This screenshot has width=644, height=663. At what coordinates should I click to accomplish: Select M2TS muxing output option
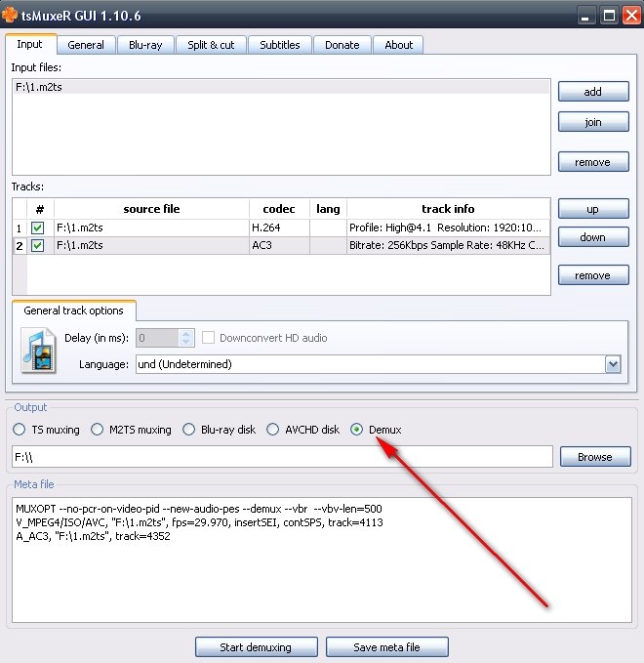(98, 430)
